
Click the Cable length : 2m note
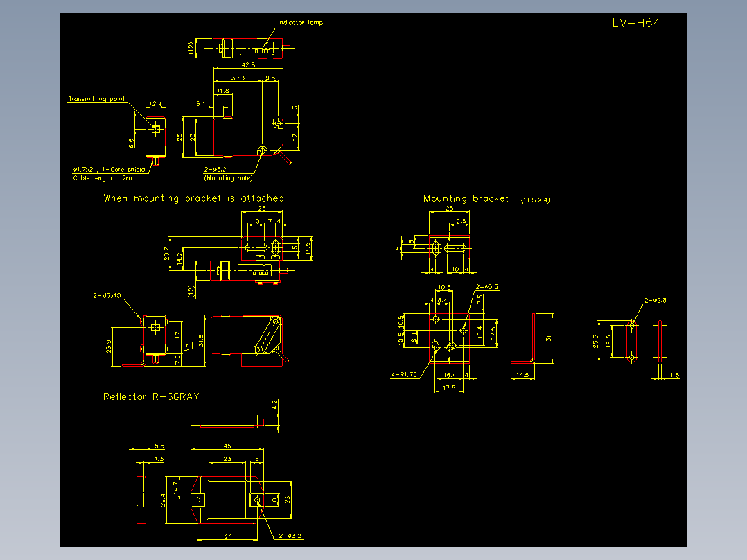coord(104,177)
